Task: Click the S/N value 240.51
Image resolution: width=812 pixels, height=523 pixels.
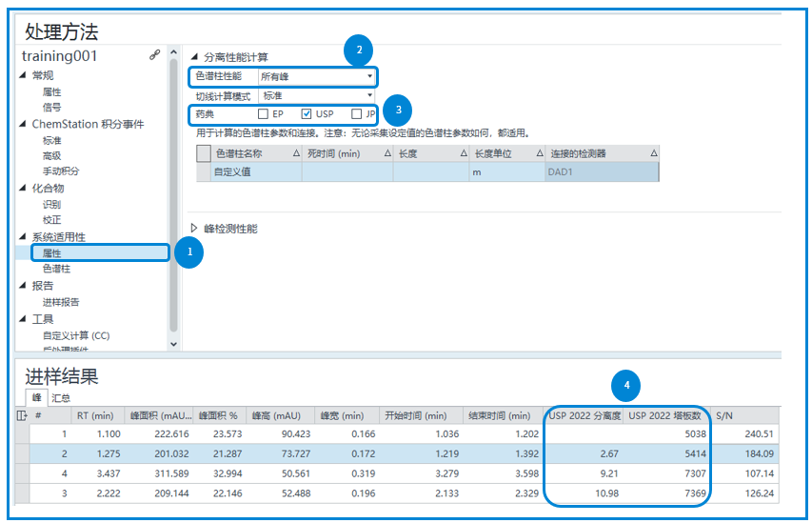Action: 759,433
